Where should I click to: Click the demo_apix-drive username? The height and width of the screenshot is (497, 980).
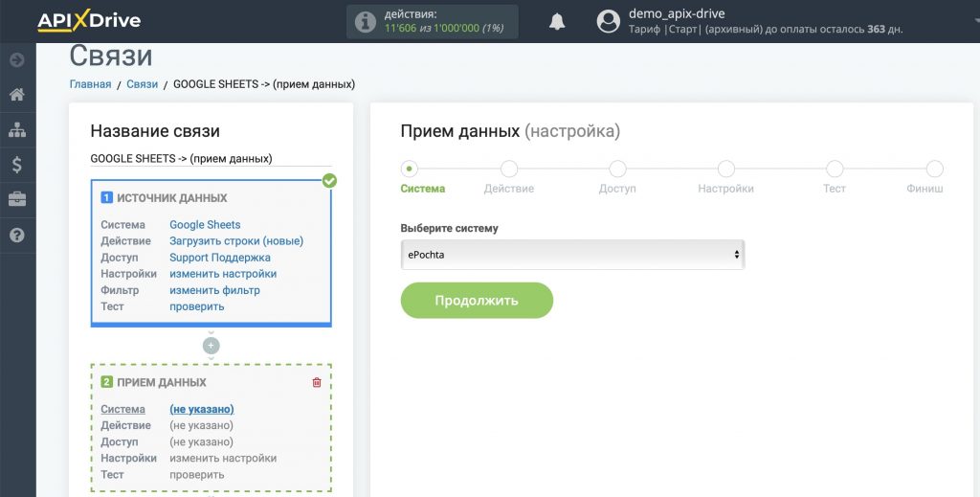[677, 13]
